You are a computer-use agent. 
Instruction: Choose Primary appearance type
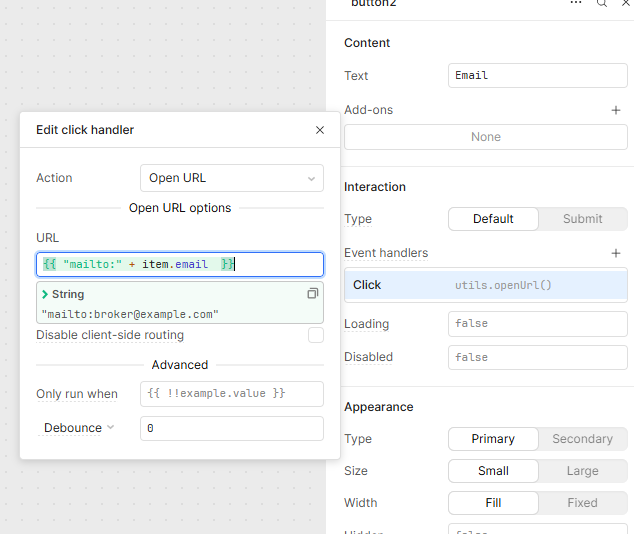pos(493,439)
